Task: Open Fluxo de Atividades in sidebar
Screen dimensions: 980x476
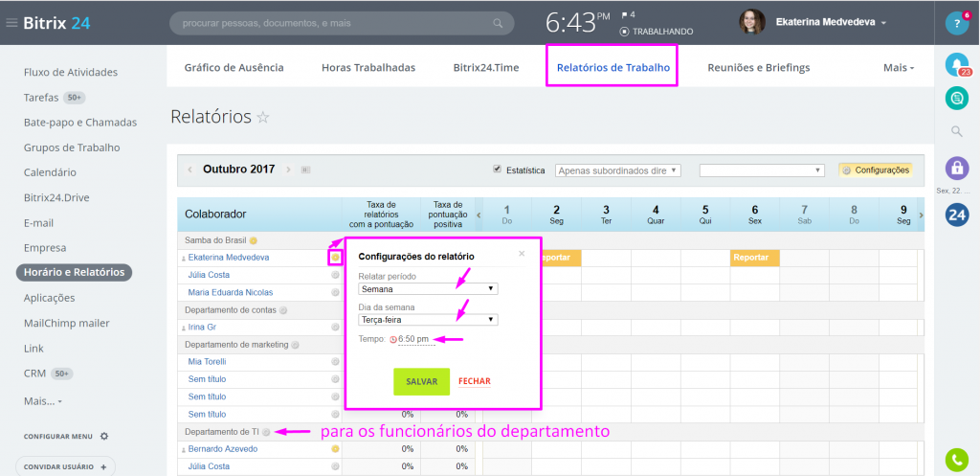Action: [x=71, y=72]
